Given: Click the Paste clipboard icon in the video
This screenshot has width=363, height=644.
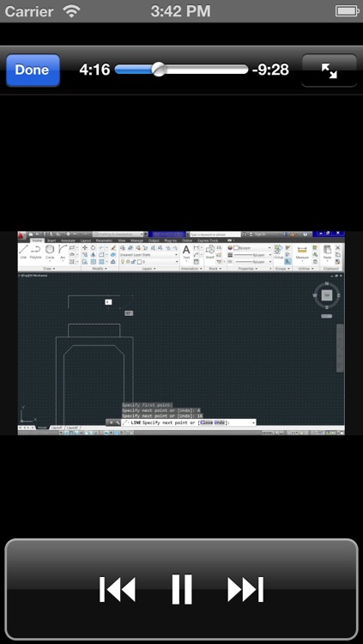Looking at the screenshot, I should point(327,252).
